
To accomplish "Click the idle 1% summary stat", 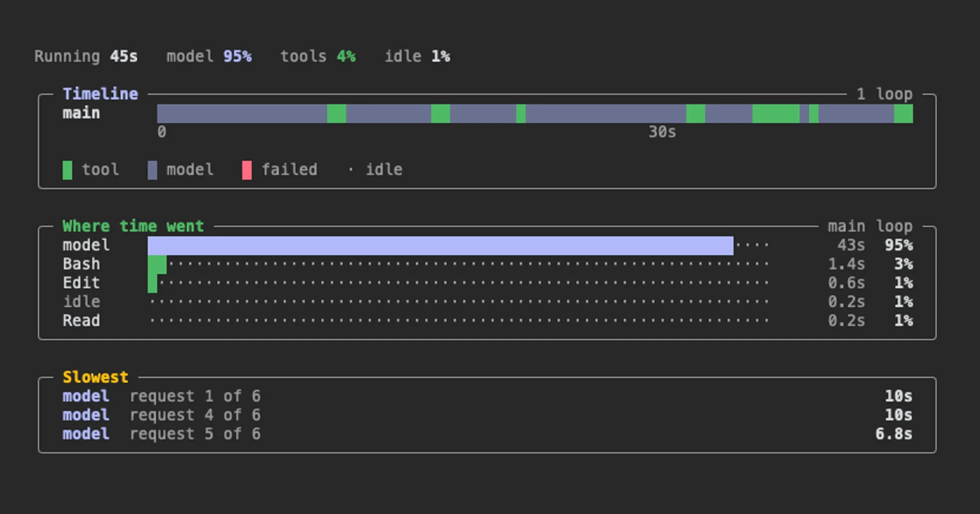I will (417, 56).
